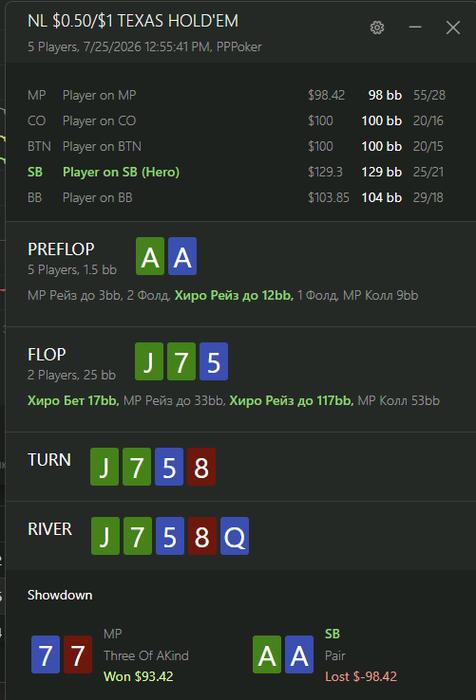Select the green Jack flop card
The image size is (476, 700).
point(149,362)
